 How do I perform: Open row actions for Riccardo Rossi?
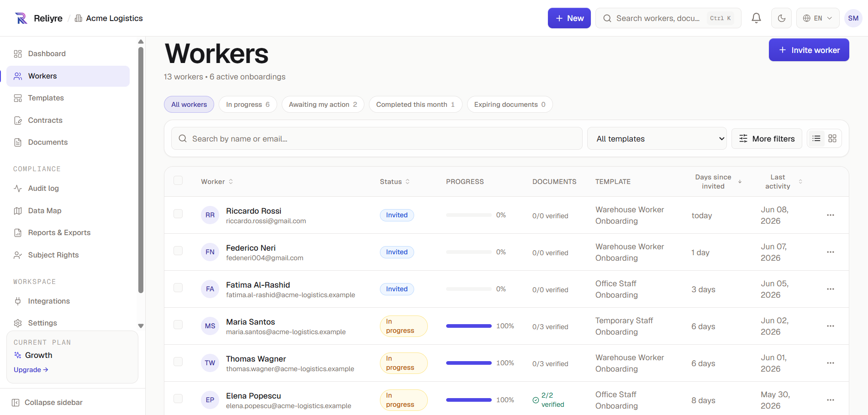click(830, 215)
